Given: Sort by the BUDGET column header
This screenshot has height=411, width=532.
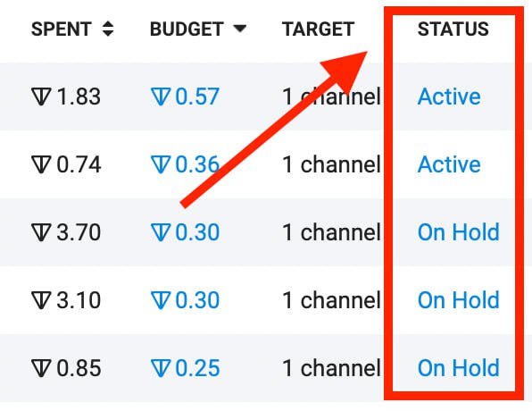Looking at the screenshot, I should (x=187, y=29).
